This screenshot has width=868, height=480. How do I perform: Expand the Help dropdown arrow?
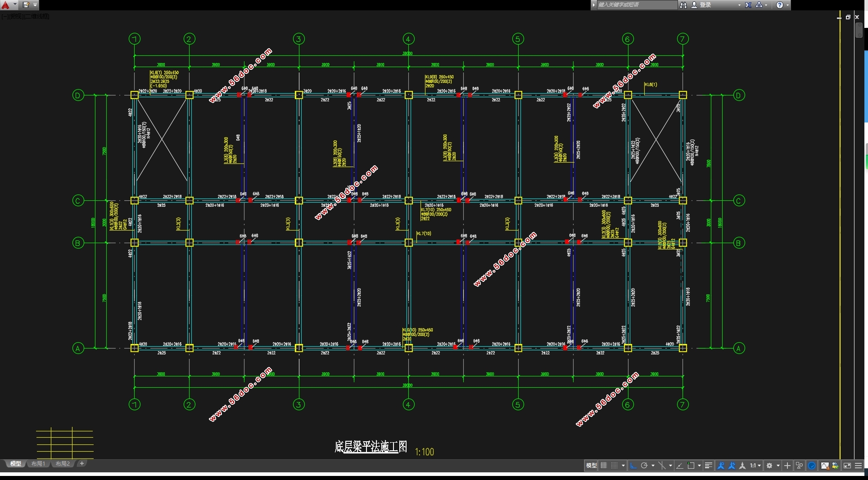(787, 5)
